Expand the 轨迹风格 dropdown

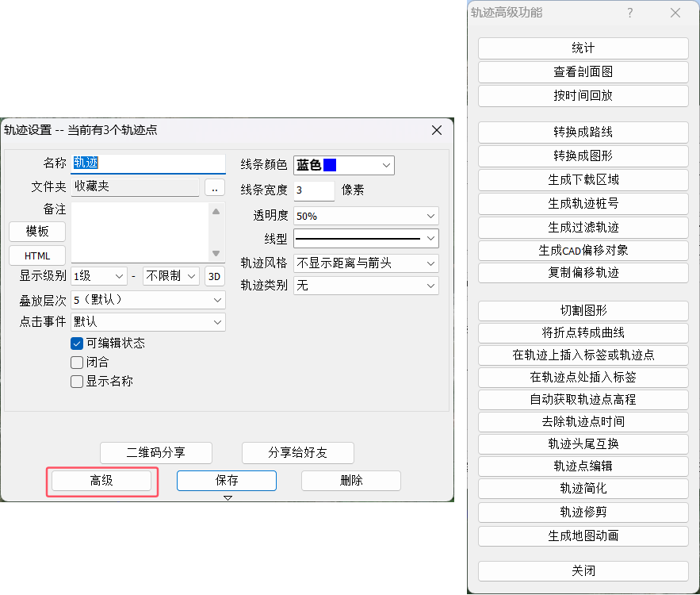pos(365,263)
